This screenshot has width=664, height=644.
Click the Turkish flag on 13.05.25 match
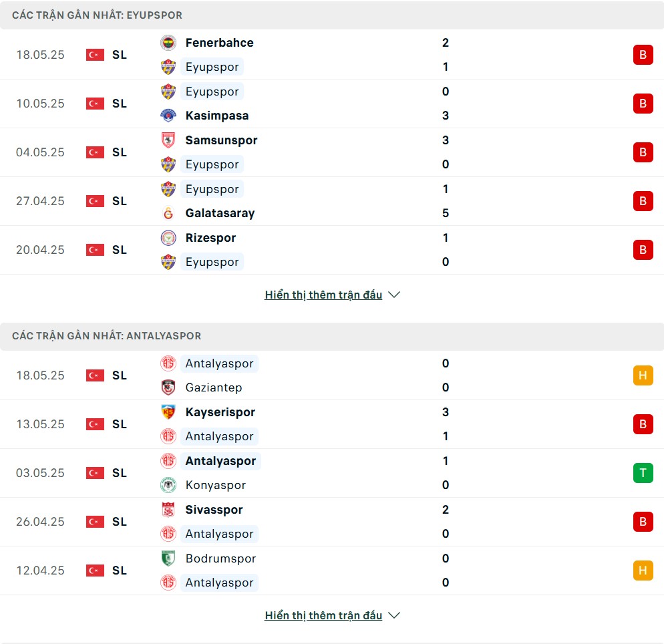pos(95,424)
